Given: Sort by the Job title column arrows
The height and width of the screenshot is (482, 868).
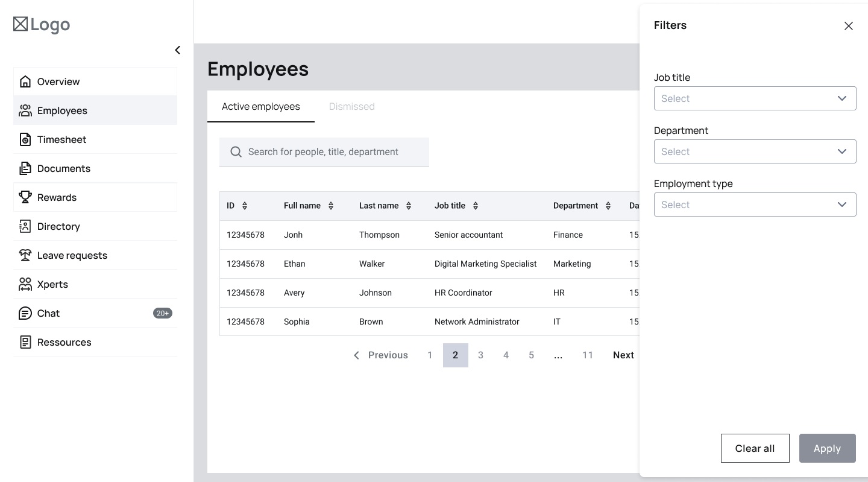Looking at the screenshot, I should [x=476, y=206].
